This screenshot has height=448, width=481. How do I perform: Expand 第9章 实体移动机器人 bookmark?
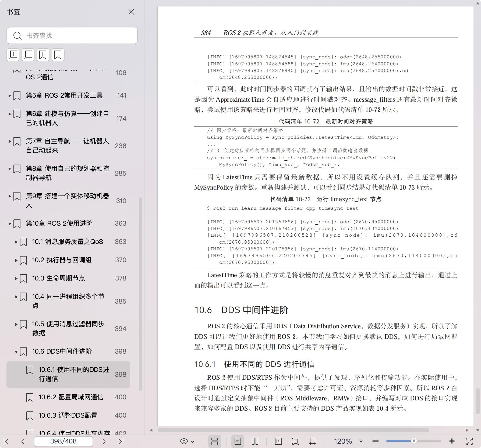click(x=10, y=196)
